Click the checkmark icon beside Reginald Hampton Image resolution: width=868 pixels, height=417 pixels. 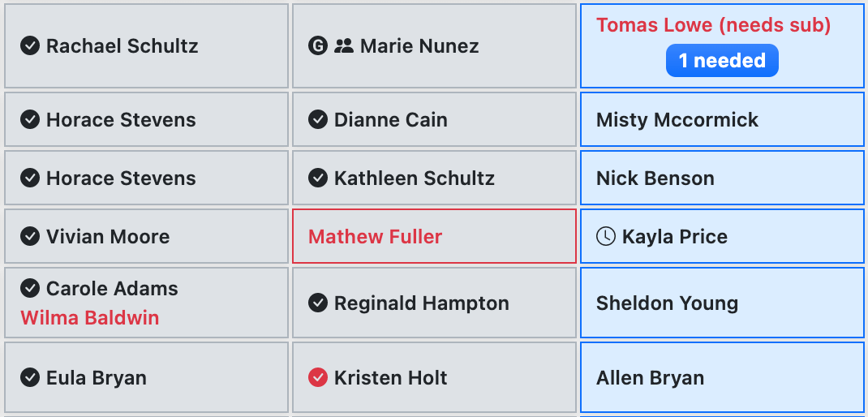point(318,303)
